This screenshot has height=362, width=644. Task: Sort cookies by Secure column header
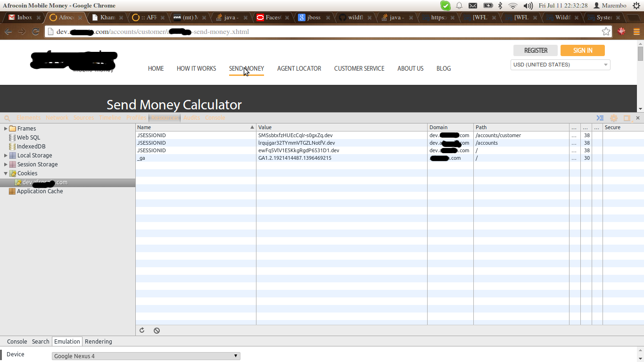623,127
